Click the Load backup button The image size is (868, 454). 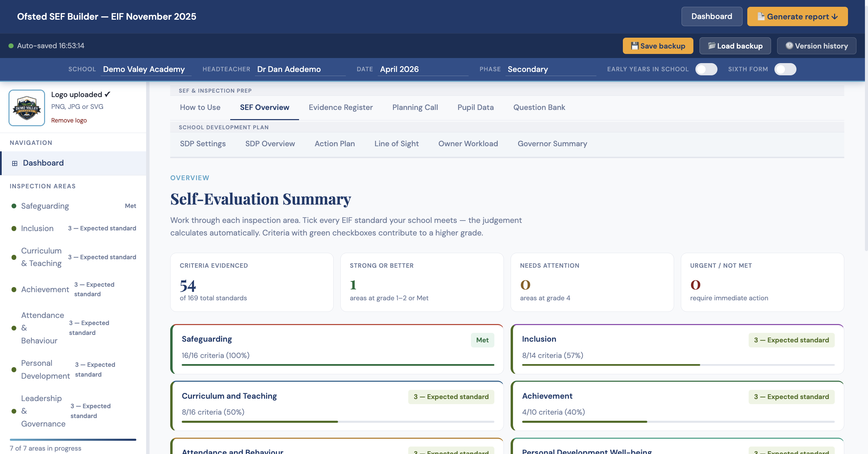[x=735, y=46]
